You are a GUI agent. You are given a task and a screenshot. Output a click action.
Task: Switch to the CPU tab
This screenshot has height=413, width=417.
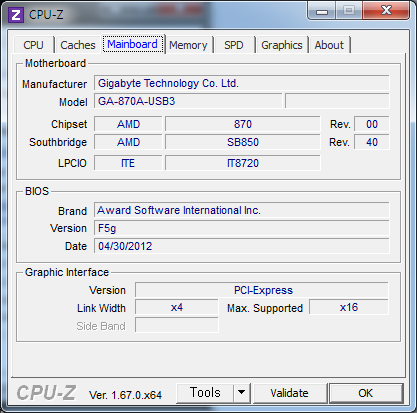tap(33, 45)
